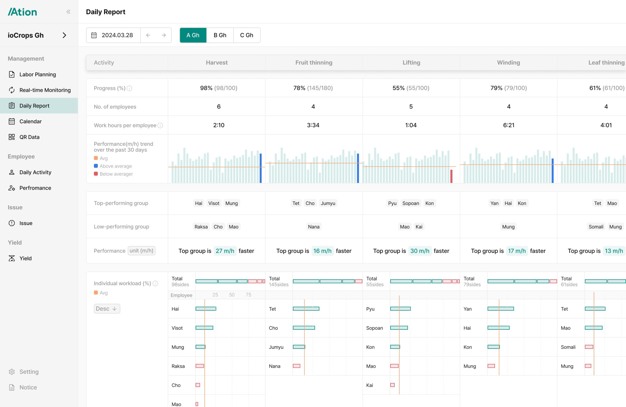626x407 pixels.
Task: Open the Yield page
Action: tap(25, 258)
